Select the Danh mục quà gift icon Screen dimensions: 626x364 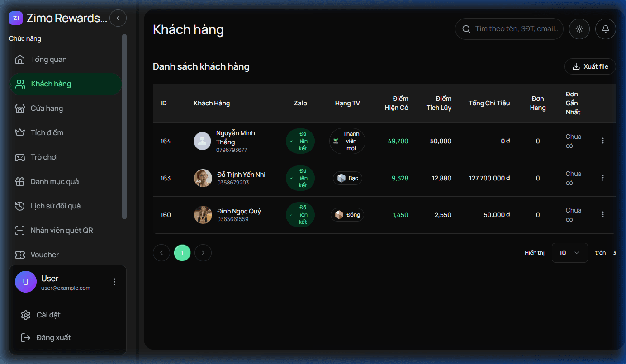tap(20, 182)
